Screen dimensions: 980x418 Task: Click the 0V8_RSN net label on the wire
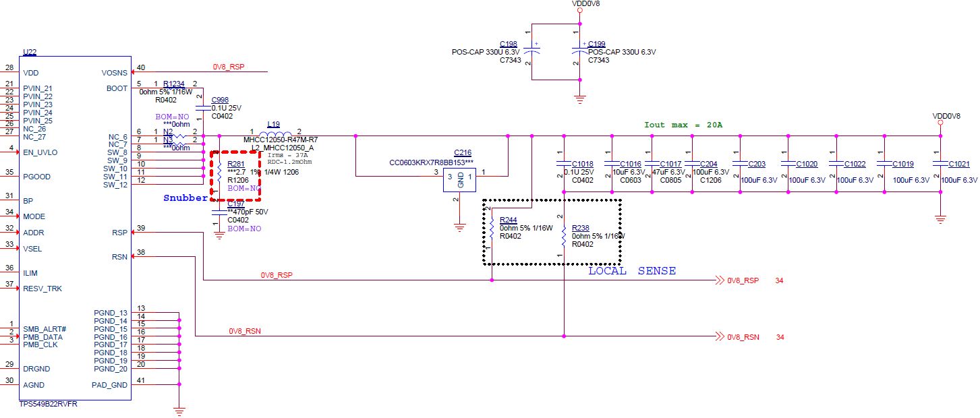[x=244, y=332]
